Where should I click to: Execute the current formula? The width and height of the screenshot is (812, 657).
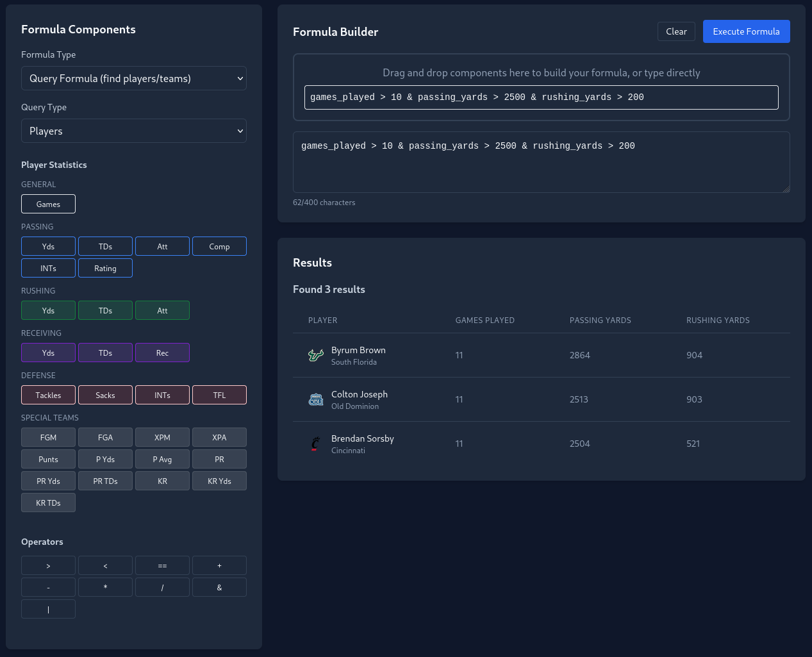(x=746, y=31)
